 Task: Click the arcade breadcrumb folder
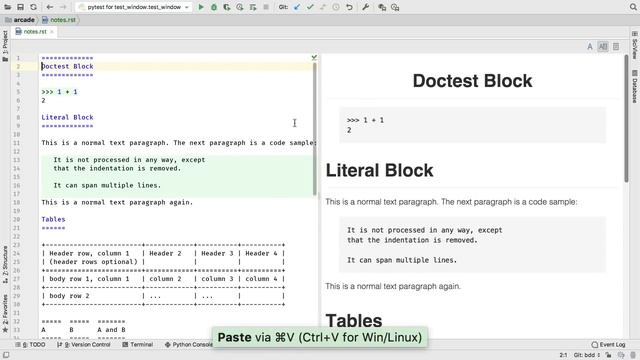tap(20, 20)
